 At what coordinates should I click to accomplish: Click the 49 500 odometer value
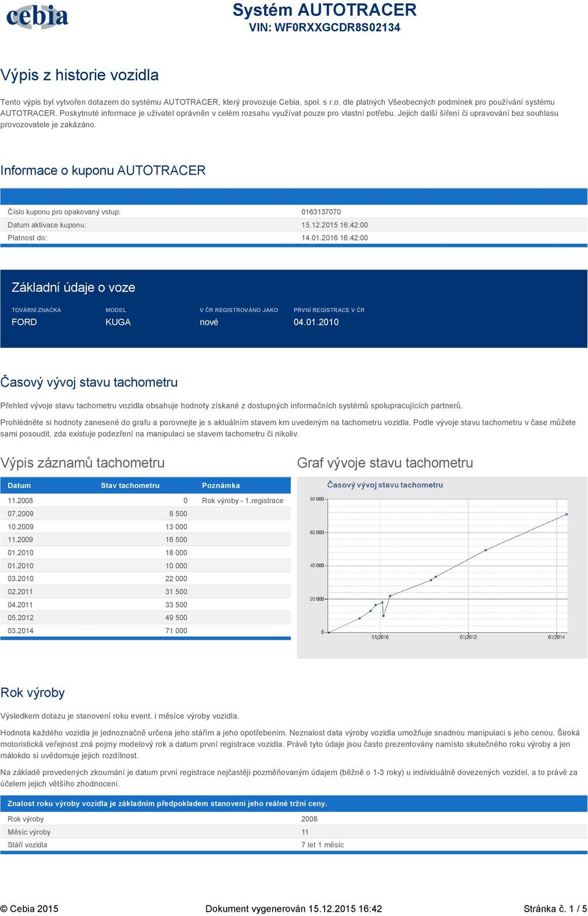pyautogui.click(x=176, y=618)
